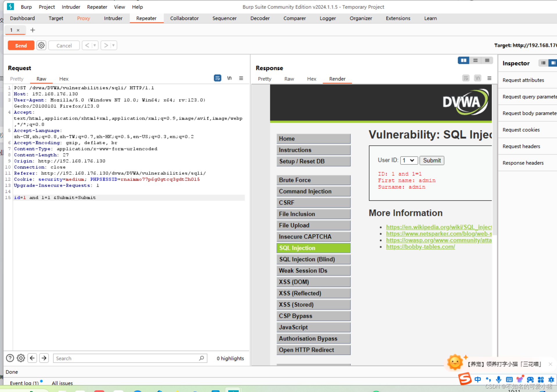557x392 pixels.
Task: Add a new Repeater tab
Action: [33, 30]
